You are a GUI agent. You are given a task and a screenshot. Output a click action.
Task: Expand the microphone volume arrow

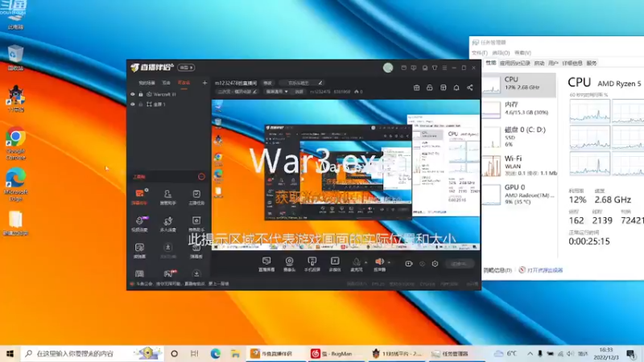point(365,262)
